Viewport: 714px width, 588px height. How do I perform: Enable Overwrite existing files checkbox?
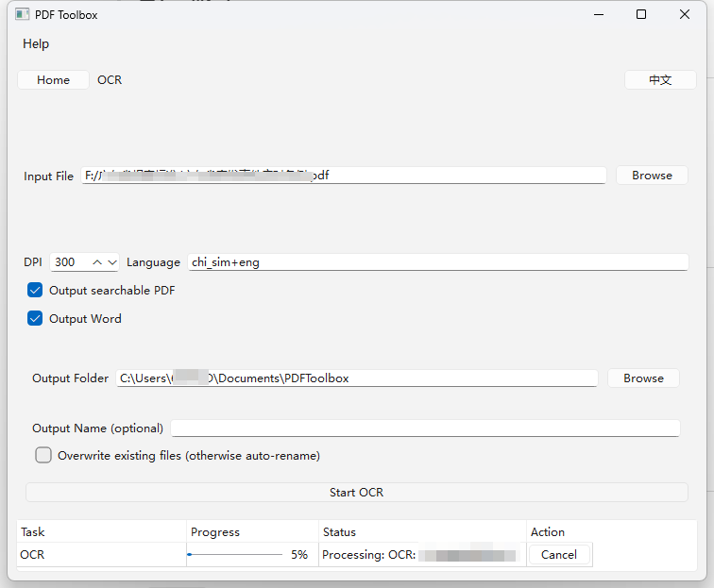[x=43, y=455]
